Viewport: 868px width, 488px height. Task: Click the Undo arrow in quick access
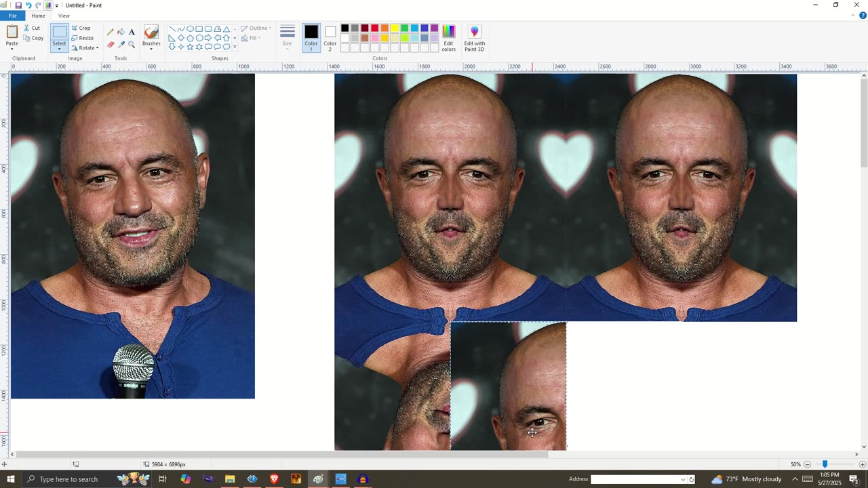coord(28,5)
